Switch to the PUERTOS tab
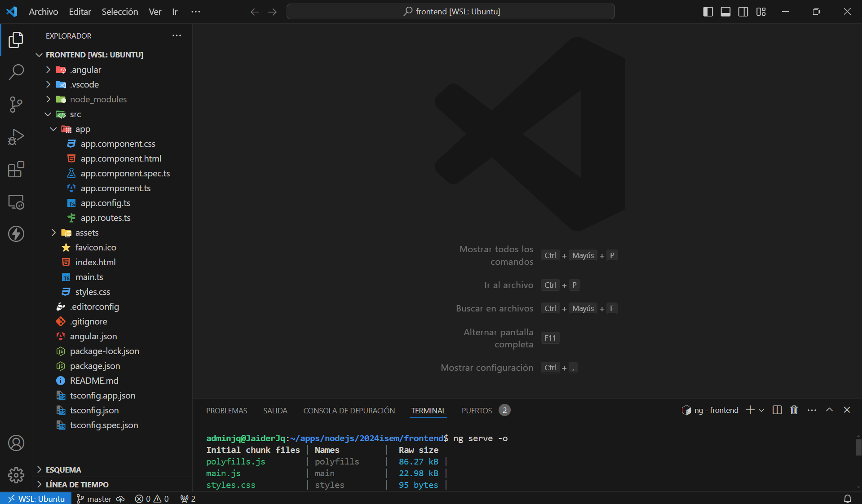Viewport: 862px width, 504px height. pos(485,411)
